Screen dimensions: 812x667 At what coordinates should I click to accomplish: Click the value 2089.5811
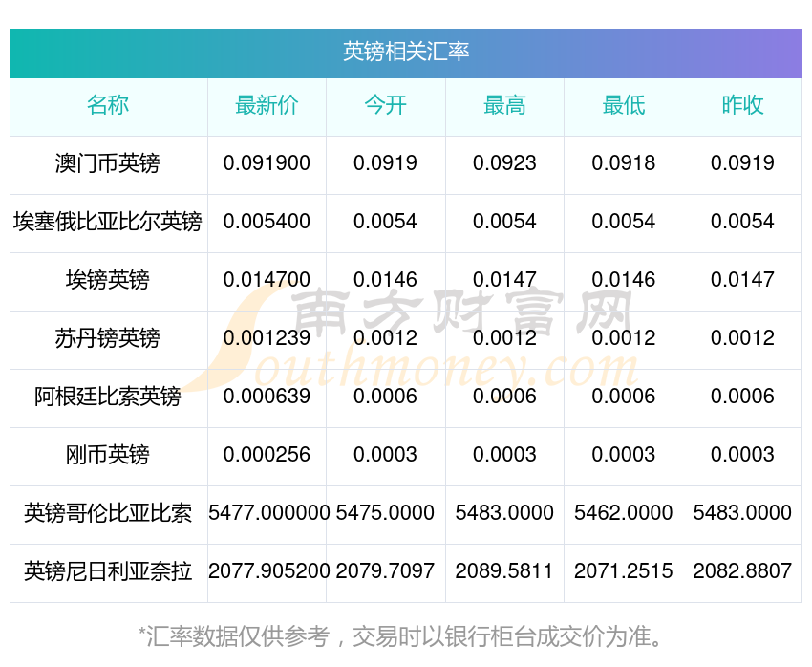click(x=504, y=571)
